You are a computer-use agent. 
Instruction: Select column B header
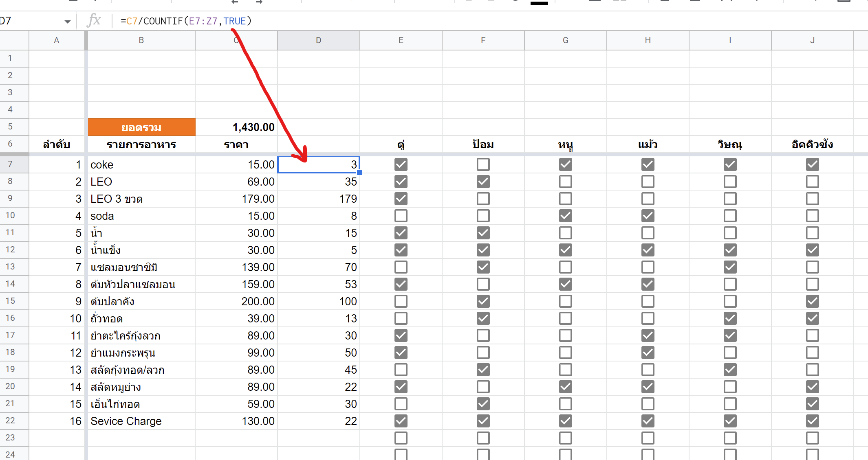[x=141, y=40]
